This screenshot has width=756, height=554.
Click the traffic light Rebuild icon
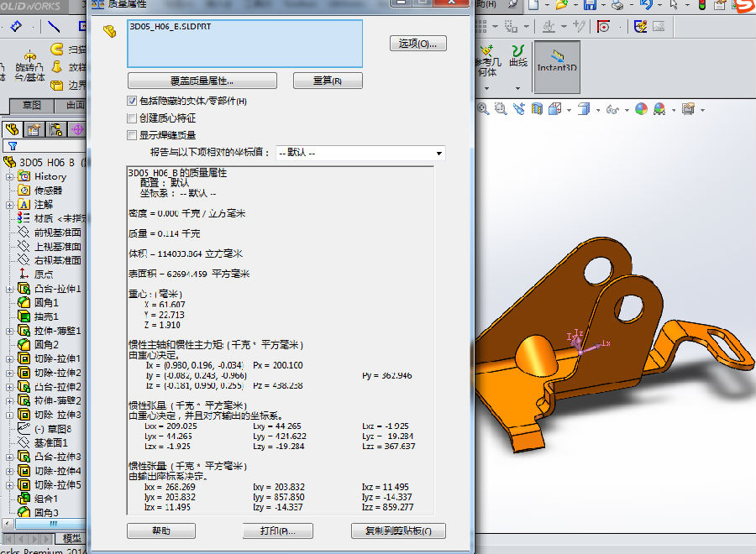(x=702, y=5)
